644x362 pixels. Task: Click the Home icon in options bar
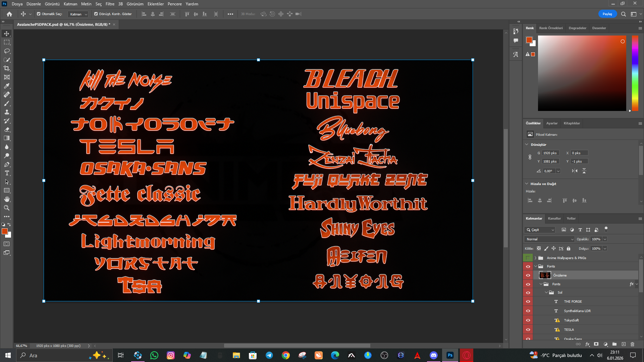pyautogui.click(x=9, y=14)
